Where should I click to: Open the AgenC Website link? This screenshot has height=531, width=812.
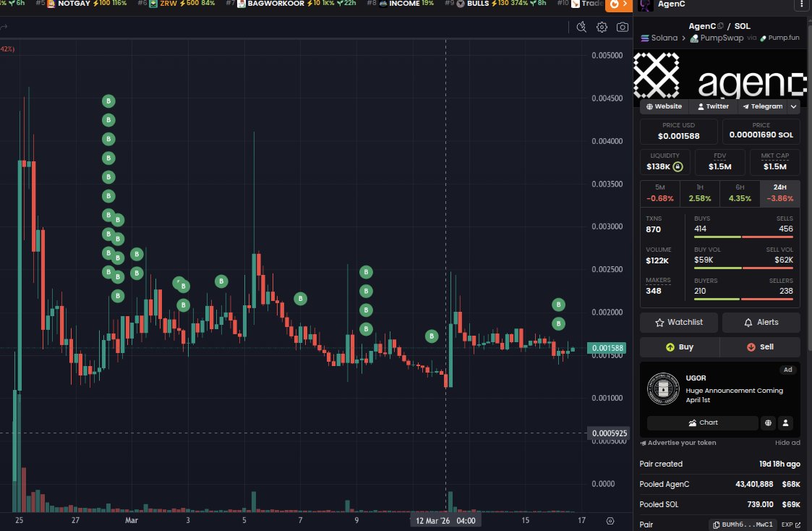[x=664, y=106]
